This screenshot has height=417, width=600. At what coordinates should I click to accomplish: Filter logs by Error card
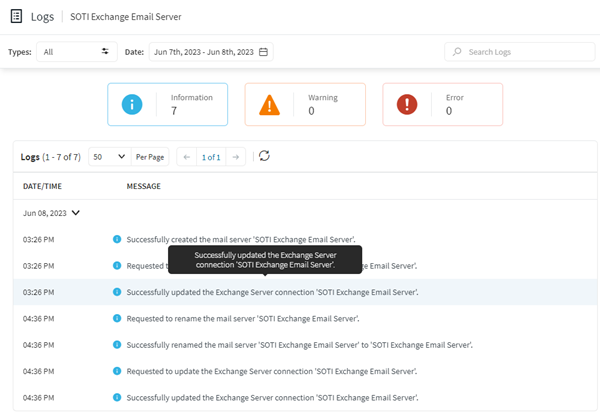pyautogui.click(x=442, y=104)
